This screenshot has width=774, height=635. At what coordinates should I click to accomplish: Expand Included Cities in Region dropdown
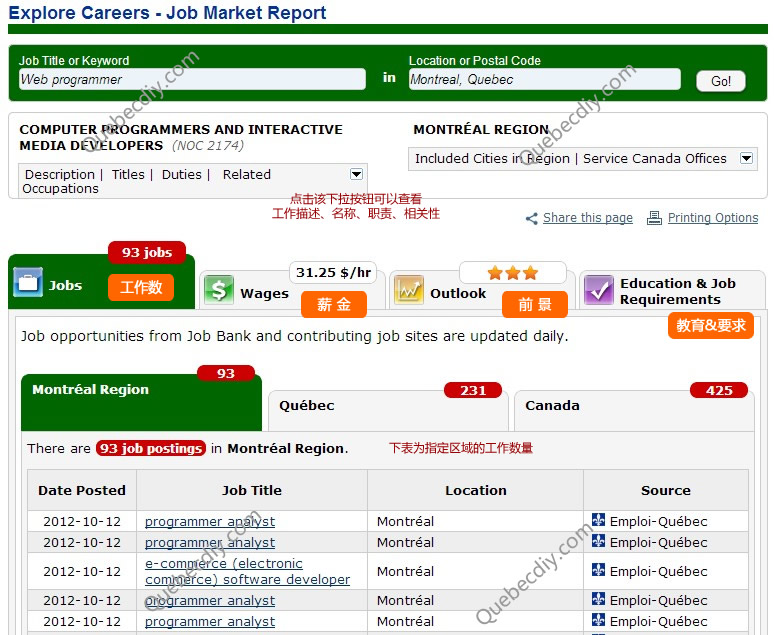tap(746, 158)
